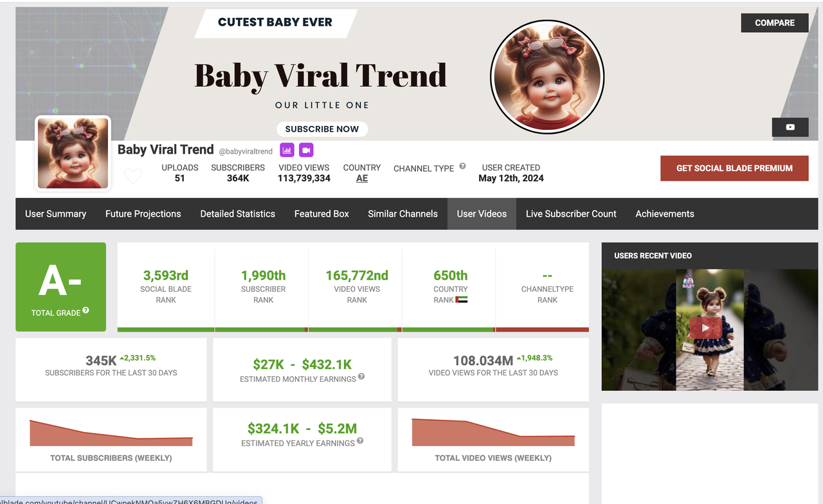Click the purple statistics chart icon
Viewport: 823px width, 504px height.
point(287,150)
